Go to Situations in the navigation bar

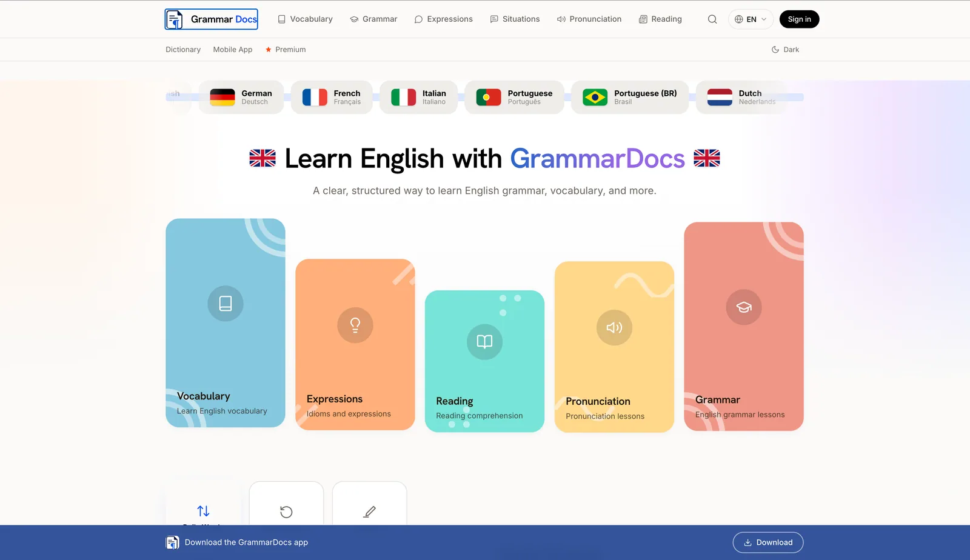[515, 19]
